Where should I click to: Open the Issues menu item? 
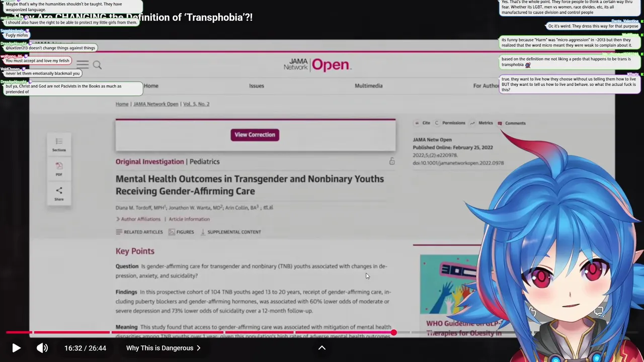[257, 85]
